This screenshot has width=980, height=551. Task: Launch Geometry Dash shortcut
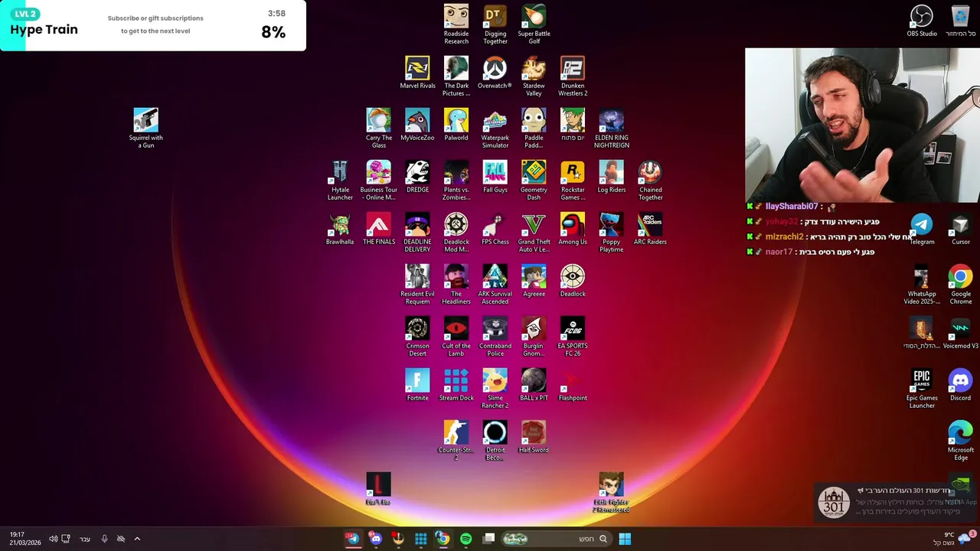click(534, 180)
